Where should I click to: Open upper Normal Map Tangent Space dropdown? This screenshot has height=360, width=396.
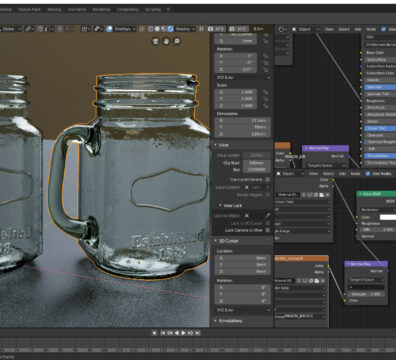(x=326, y=165)
